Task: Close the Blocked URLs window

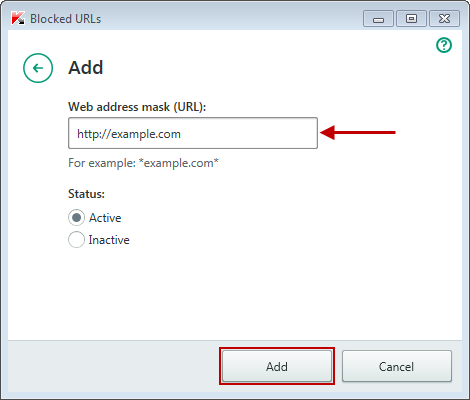Action: [444, 19]
